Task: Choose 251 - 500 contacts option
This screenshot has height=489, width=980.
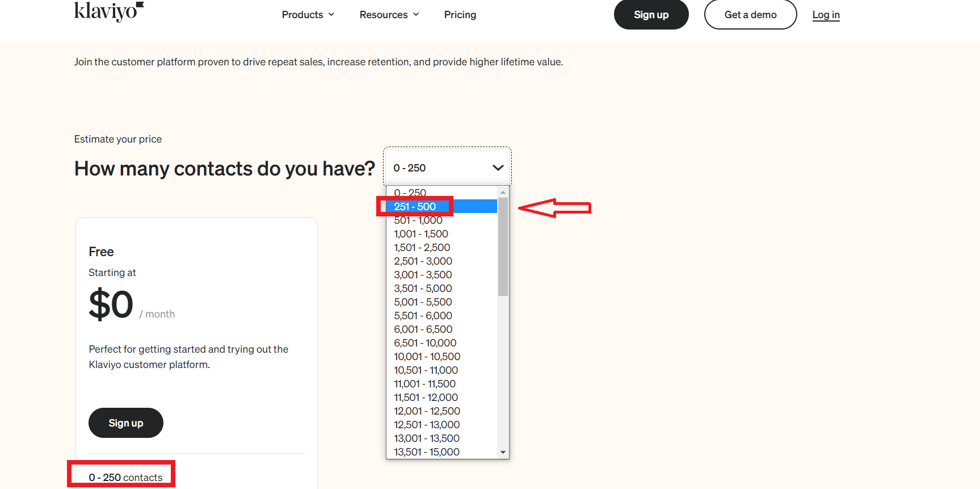Action: point(441,207)
